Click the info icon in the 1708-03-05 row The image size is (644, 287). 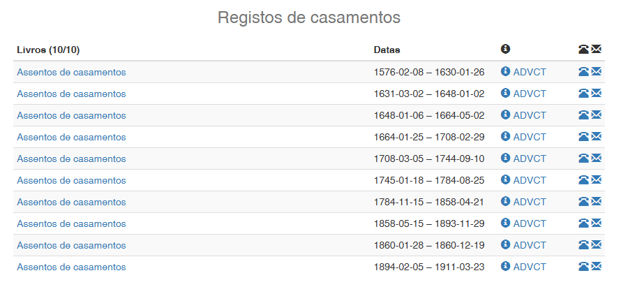click(x=506, y=159)
